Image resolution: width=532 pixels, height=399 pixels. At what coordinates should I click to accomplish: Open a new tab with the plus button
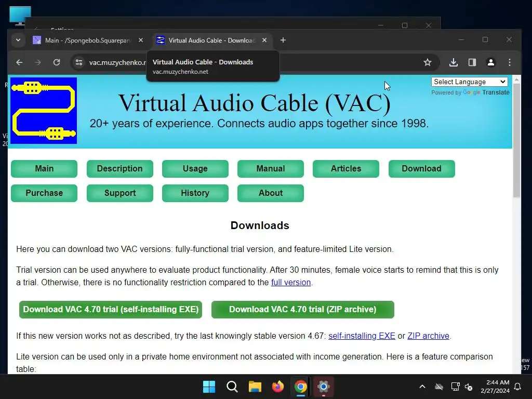click(x=283, y=41)
